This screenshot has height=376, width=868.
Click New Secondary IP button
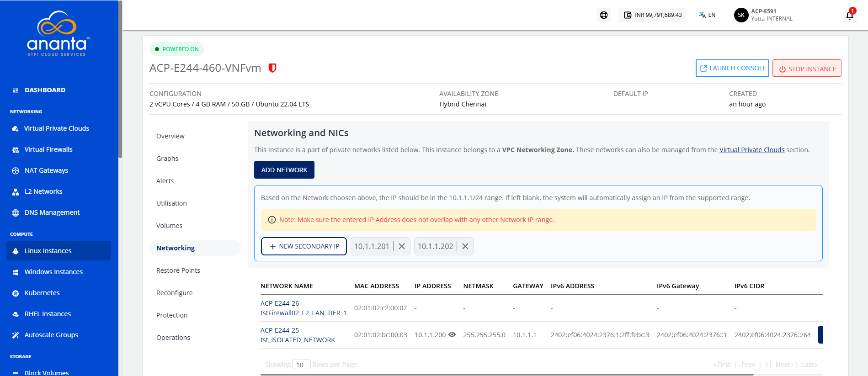point(304,246)
